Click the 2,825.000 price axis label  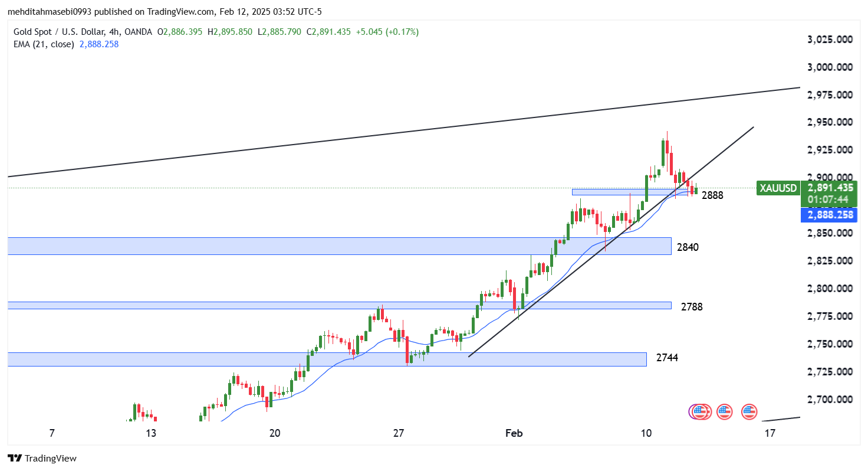point(830,261)
